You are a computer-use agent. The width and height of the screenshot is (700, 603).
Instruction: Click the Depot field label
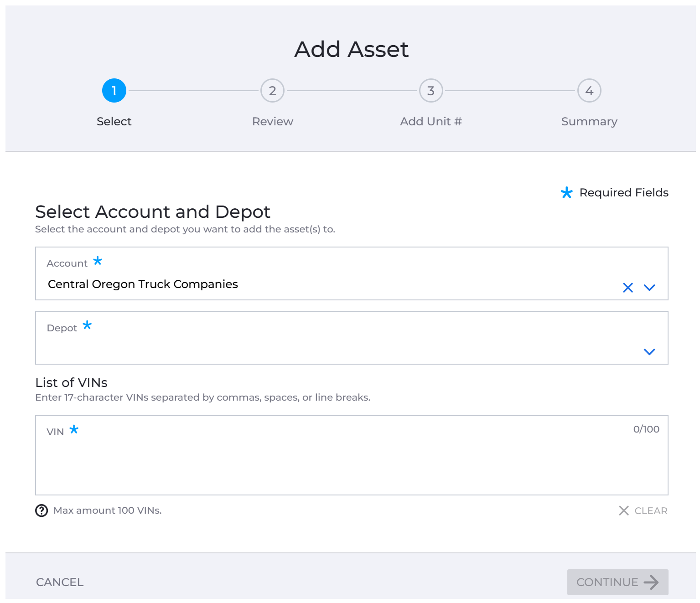click(x=62, y=328)
